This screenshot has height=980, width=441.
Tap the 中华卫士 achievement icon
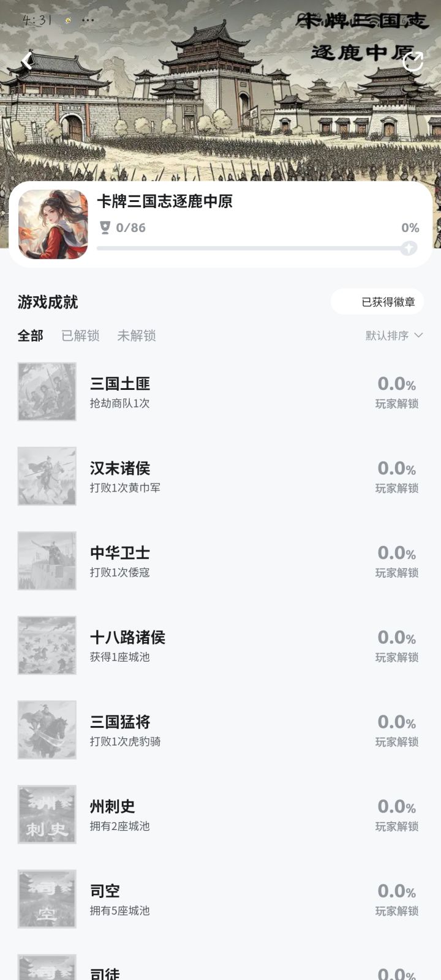click(47, 561)
